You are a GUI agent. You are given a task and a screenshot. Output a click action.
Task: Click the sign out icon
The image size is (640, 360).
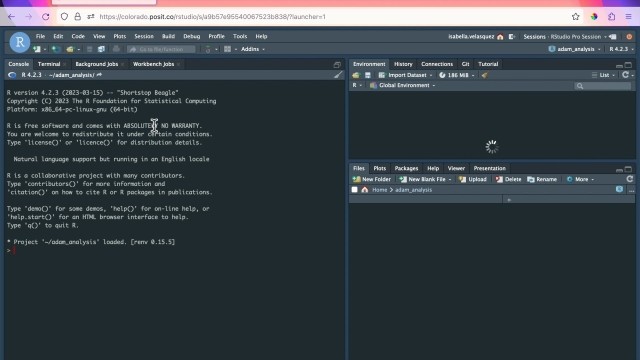tap(511, 37)
